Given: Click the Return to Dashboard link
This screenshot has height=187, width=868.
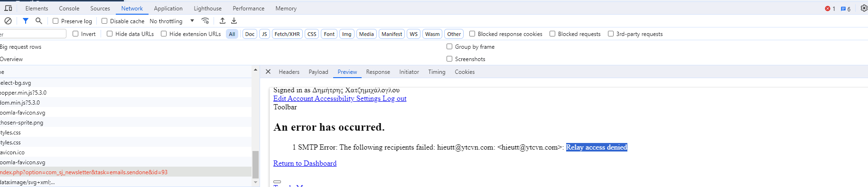Looking at the screenshot, I should (x=305, y=163).
